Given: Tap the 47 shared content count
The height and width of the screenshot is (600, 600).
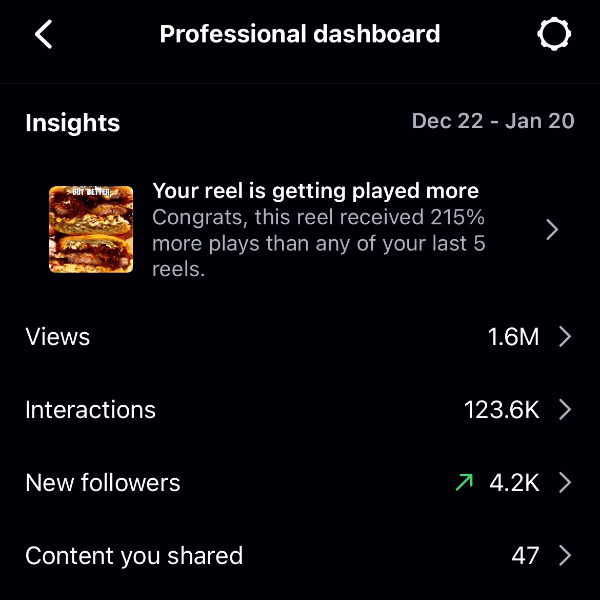Looking at the screenshot, I should 525,556.
